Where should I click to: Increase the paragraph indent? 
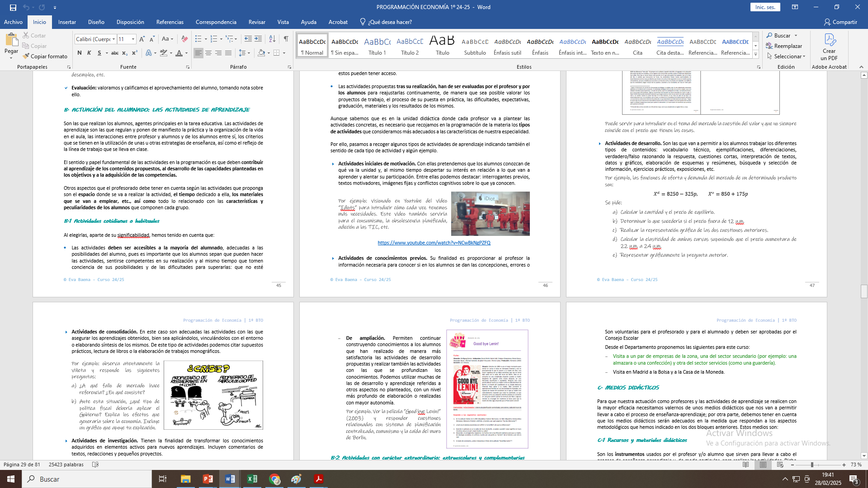[x=258, y=39]
